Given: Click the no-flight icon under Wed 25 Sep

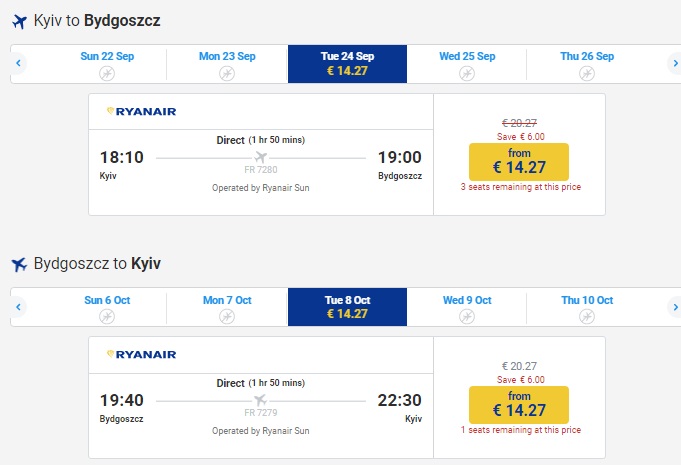Looking at the screenshot, I should click(467, 73).
